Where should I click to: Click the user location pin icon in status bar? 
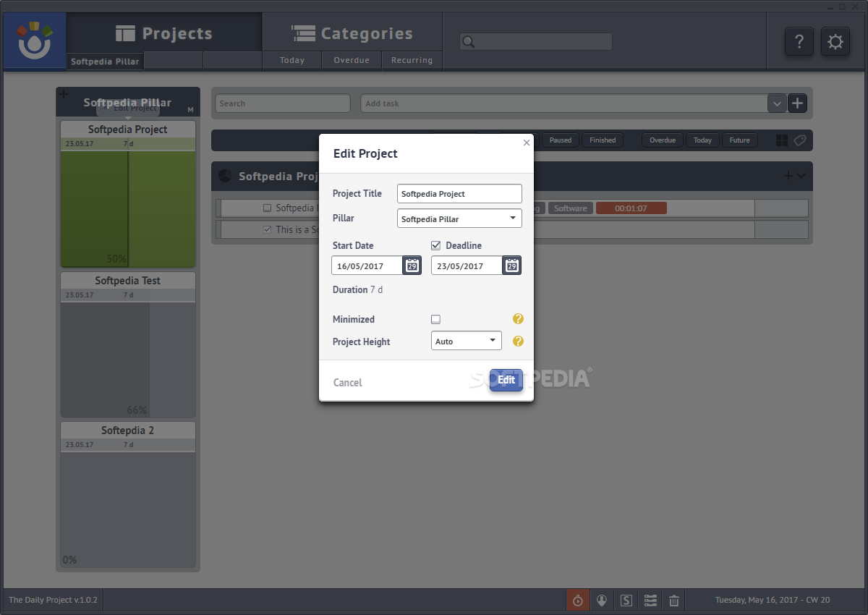602,600
